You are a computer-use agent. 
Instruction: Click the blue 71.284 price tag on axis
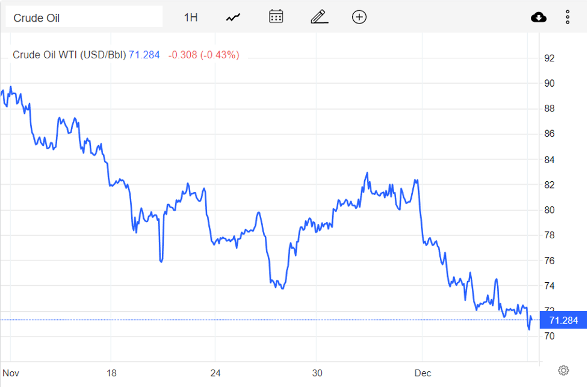pyautogui.click(x=563, y=320)
